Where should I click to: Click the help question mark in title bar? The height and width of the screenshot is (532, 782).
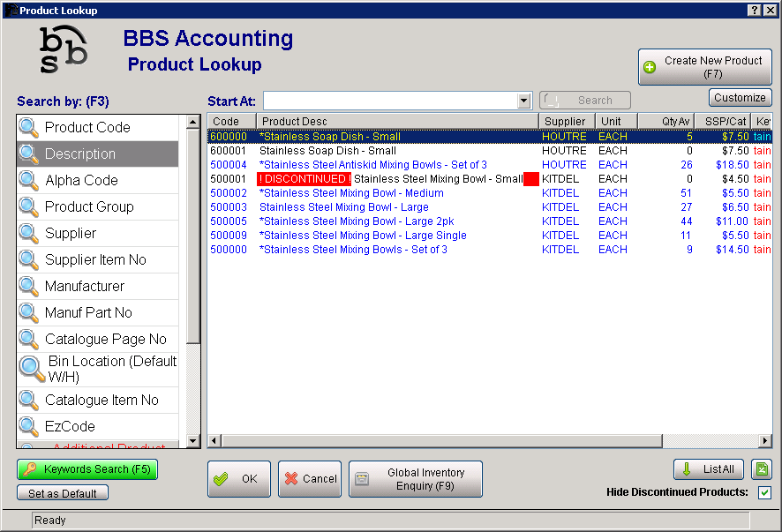(755, 10)
